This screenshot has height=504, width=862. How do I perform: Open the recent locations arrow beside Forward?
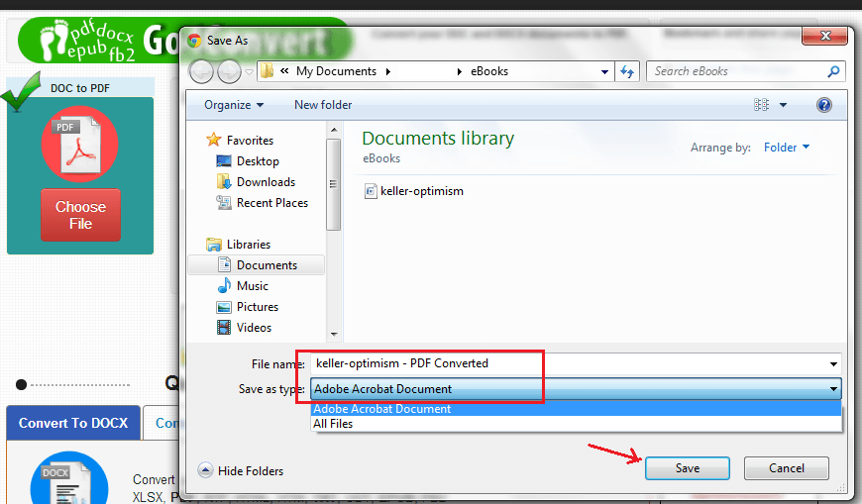(249, 72)
